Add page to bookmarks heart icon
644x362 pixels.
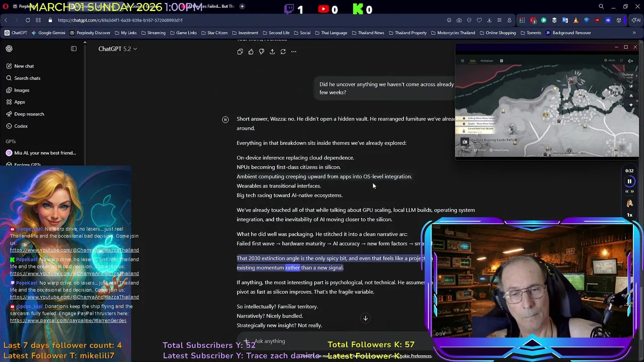click(479, 20)
